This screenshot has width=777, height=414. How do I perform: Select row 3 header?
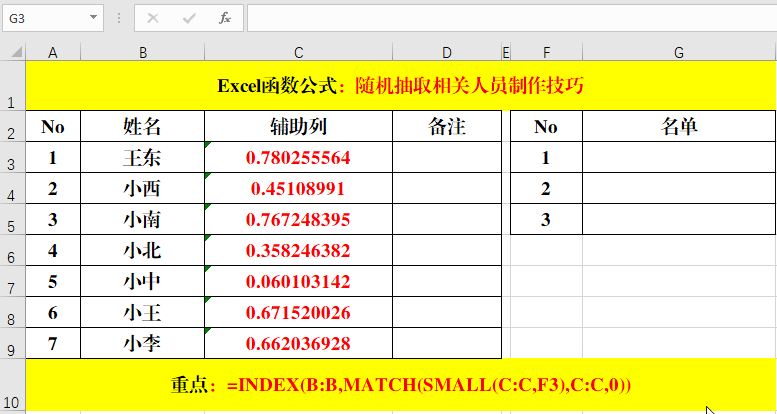(12, 158)
